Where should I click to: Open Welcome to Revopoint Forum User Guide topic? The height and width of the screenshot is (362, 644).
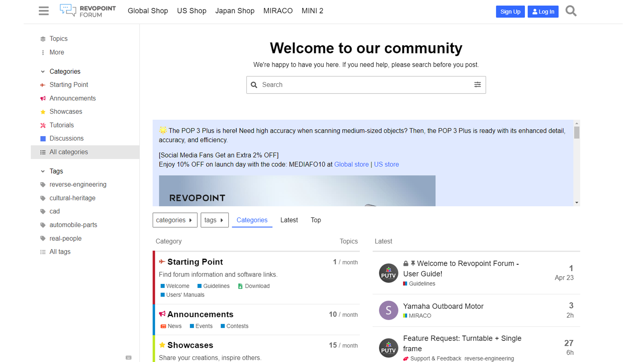pyautogui.click(x=461, y=268)
